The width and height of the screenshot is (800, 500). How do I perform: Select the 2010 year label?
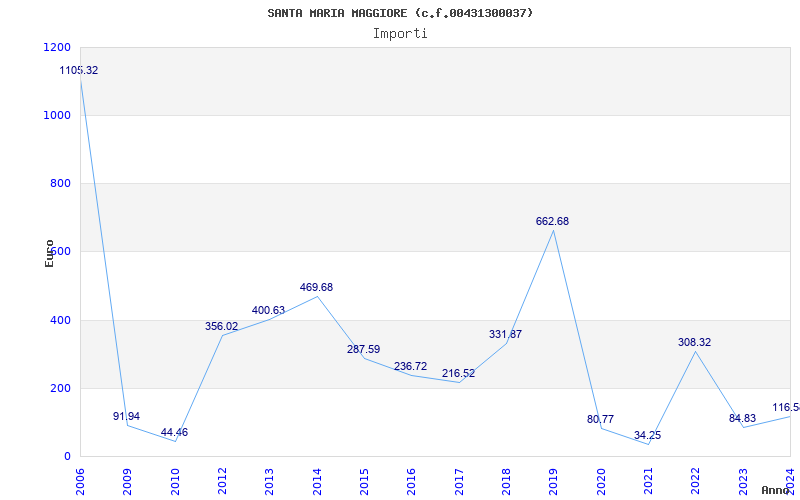tap(175, 482)
